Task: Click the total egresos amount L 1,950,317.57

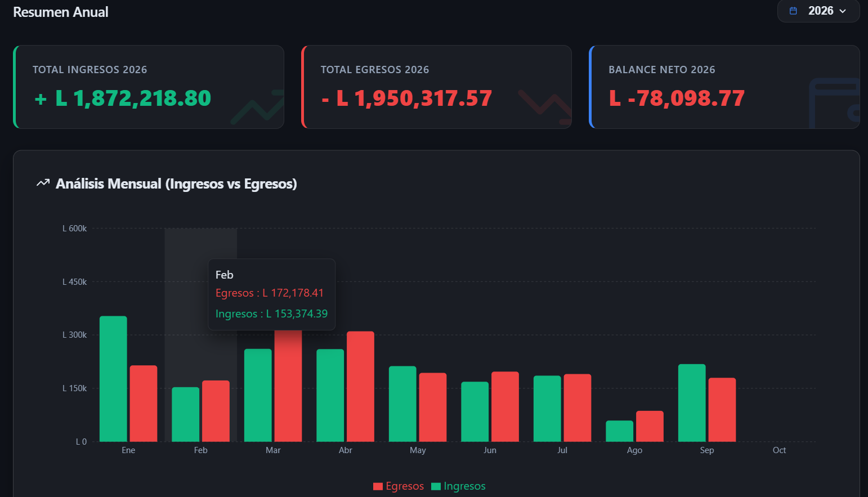Action: click(x=407, y=98)
